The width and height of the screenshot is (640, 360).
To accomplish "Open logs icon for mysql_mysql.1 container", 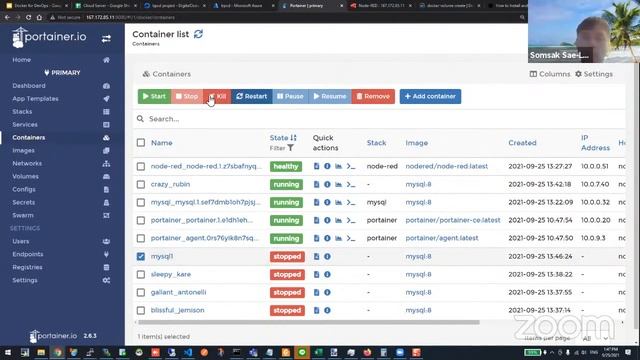I will pyautogui.click(x=316, y=202).
